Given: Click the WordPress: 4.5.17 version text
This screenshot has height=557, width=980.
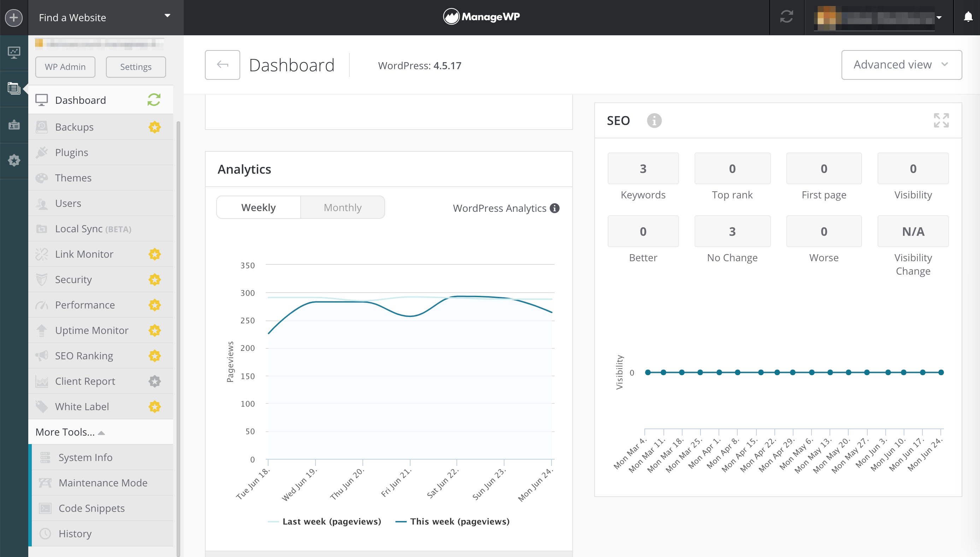Looking at the screenshot, I should point(420,65).
